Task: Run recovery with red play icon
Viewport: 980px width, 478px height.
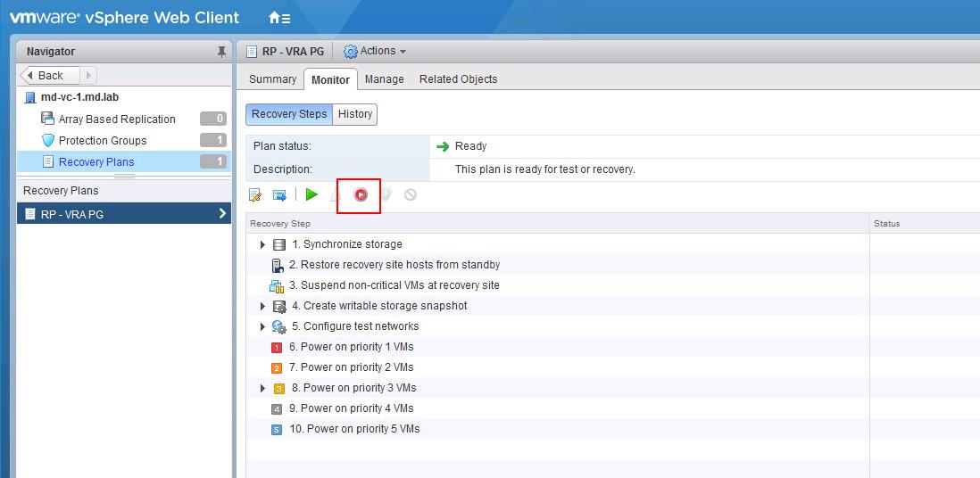Action: point(360,195)
